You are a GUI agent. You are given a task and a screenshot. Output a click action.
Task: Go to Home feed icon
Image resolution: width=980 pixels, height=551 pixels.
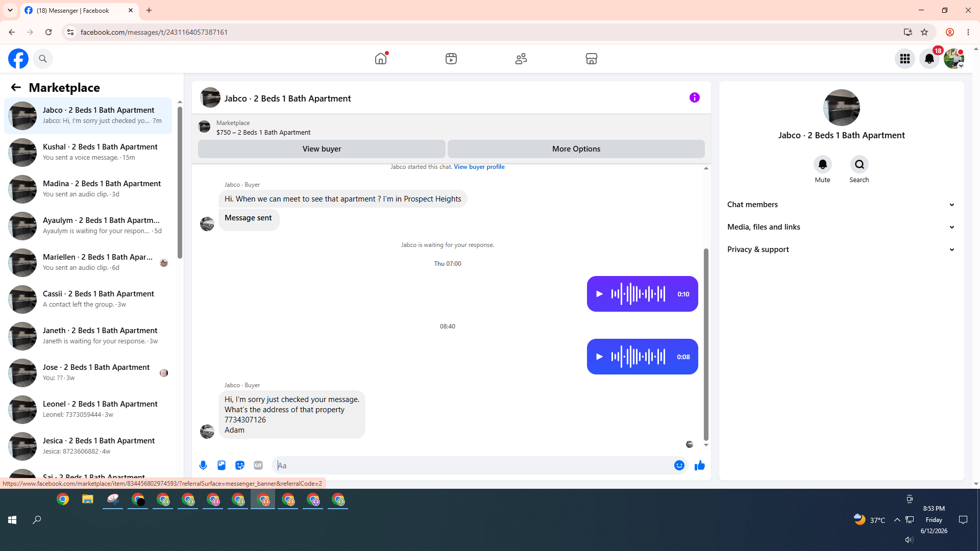point(381,59)
